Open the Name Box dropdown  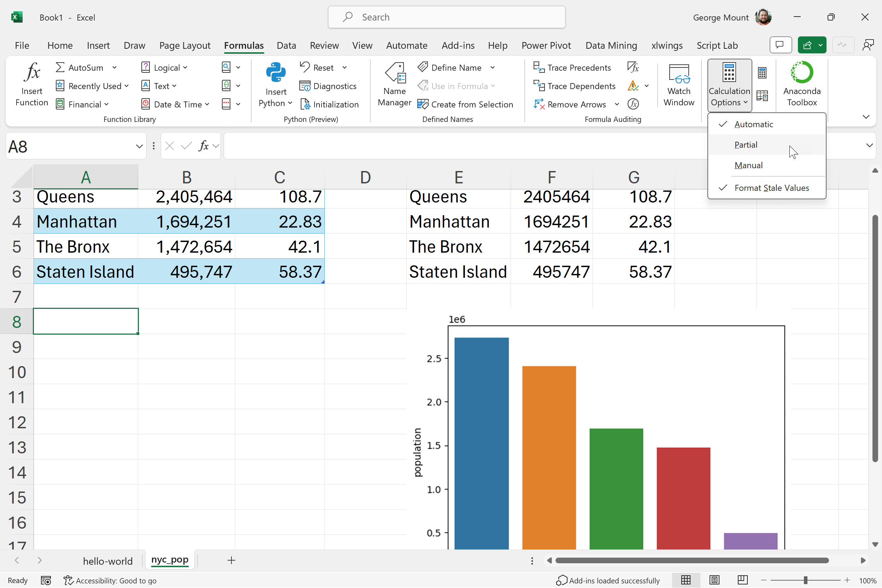coord(139,146)
